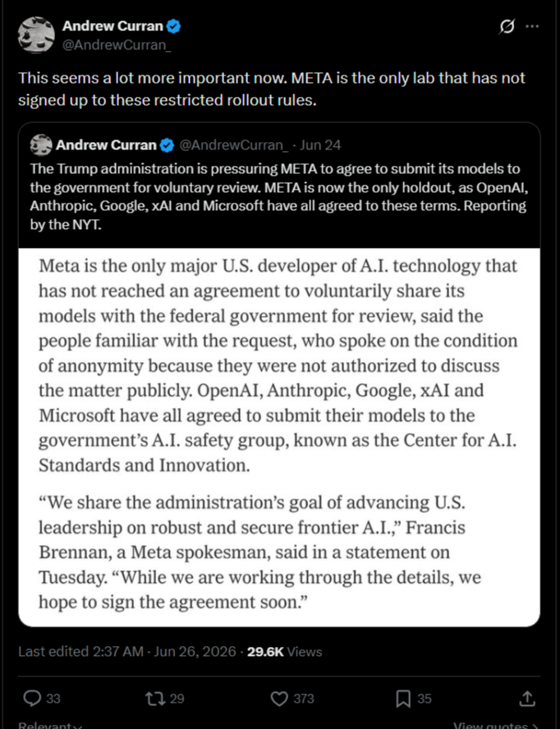Click the View quotes link
560x729 pixels.
point(496,725)
